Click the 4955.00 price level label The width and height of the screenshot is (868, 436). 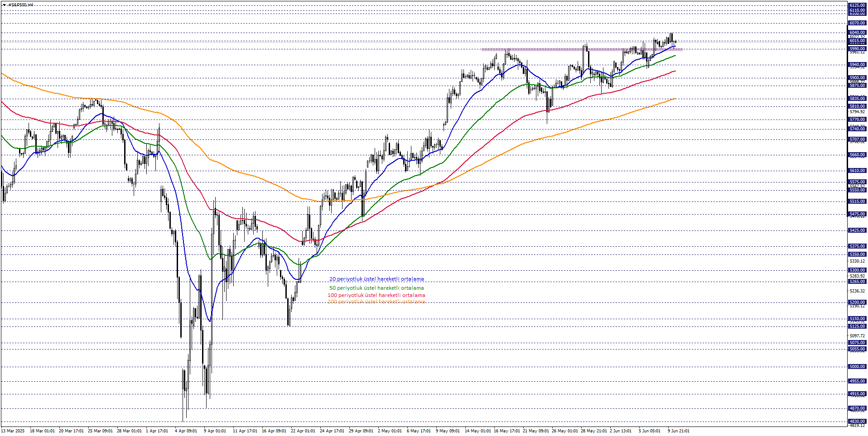pyautogui.click(x=857, y=381)
